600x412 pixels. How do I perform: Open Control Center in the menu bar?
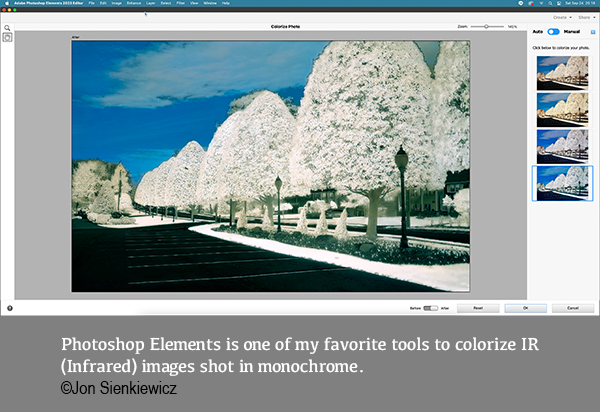tap(559, 3)
